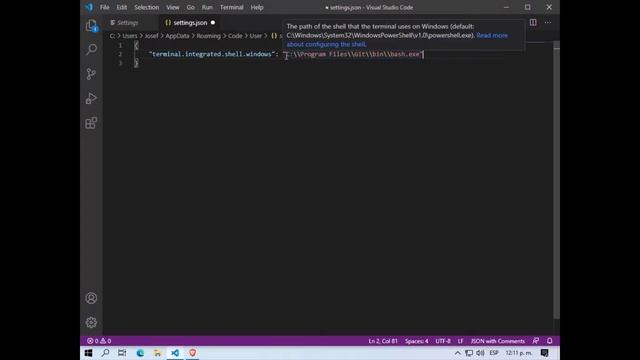Open the feedback icon in status bar
Screen dimensions: 640x360
pos(536,341)
